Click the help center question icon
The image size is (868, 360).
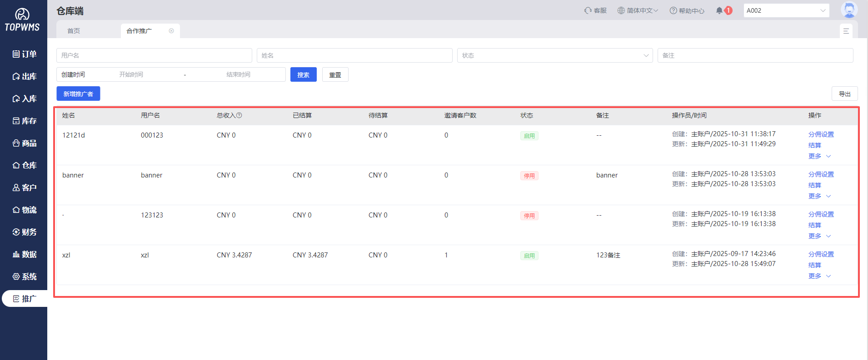[x=673, y=10]
